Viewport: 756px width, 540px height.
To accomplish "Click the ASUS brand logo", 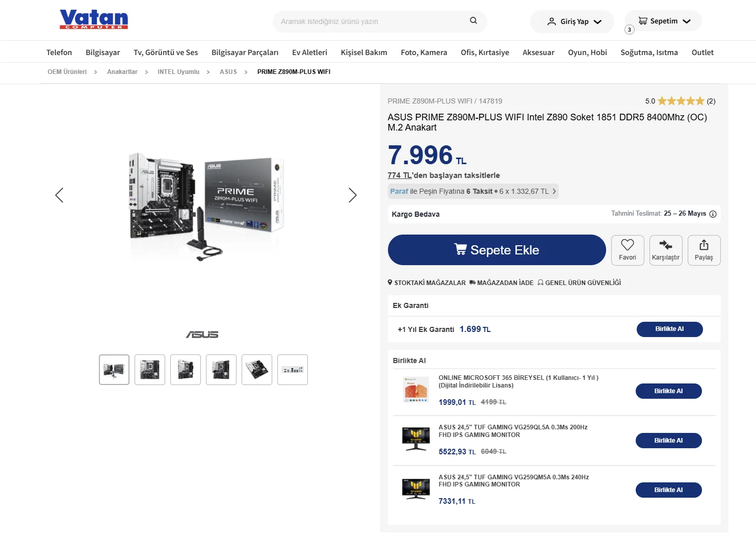I will pos(202,335).
